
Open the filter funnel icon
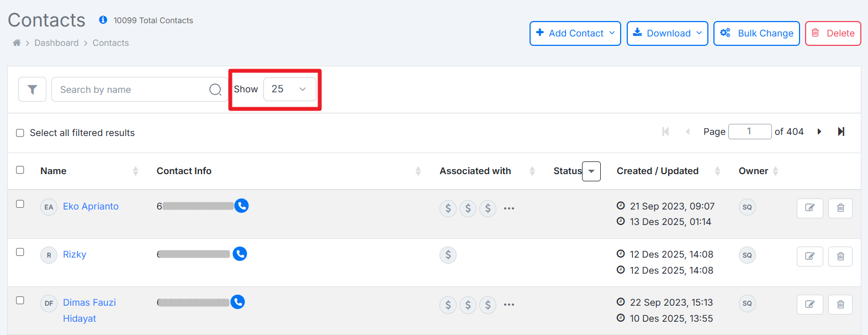[32, 90]
